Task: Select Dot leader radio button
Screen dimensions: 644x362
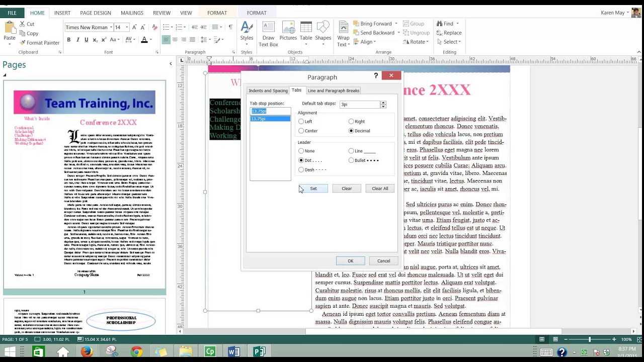Action: coord(301,160)
